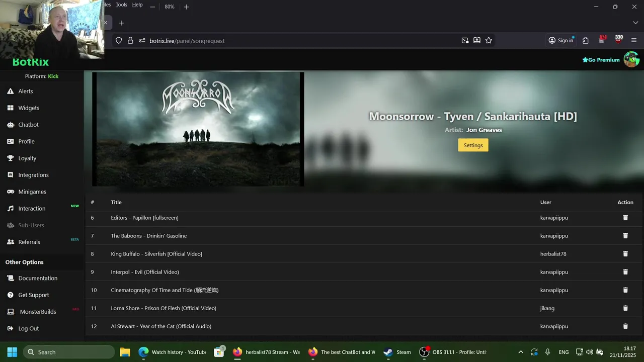This screenshot has width=644, height=362.
Task: Switch to the Watch history - YouTube window
Action: coord(172,352)
